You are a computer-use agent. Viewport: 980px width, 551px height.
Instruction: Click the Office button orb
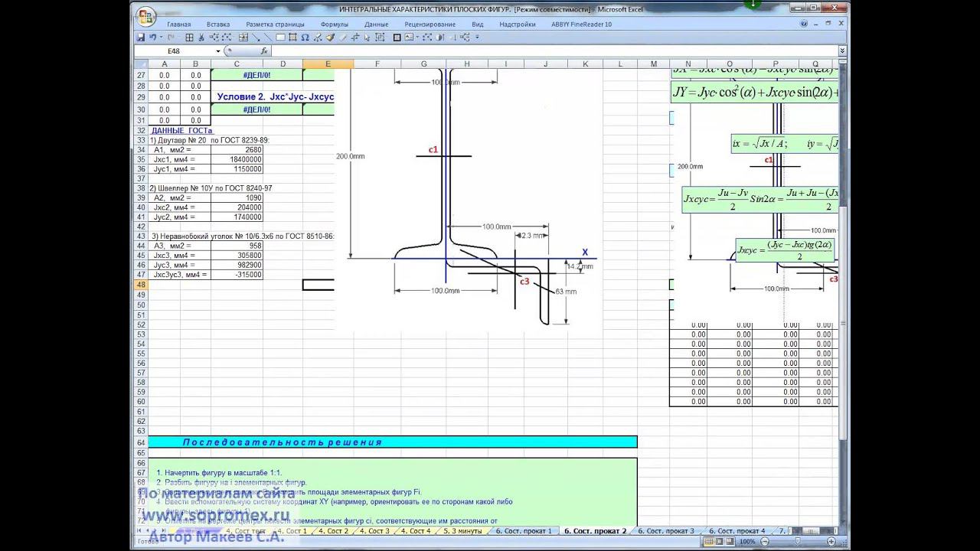pyautogui.click(x=145, y=16)
